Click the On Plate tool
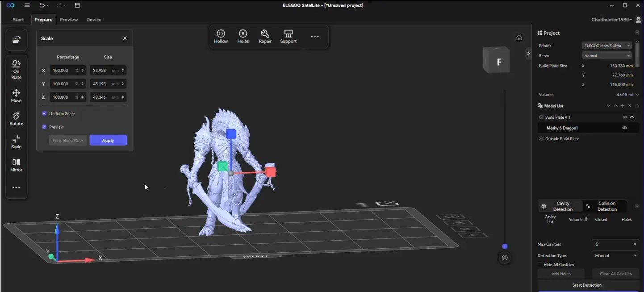The image size is (644, 292). 16,69
